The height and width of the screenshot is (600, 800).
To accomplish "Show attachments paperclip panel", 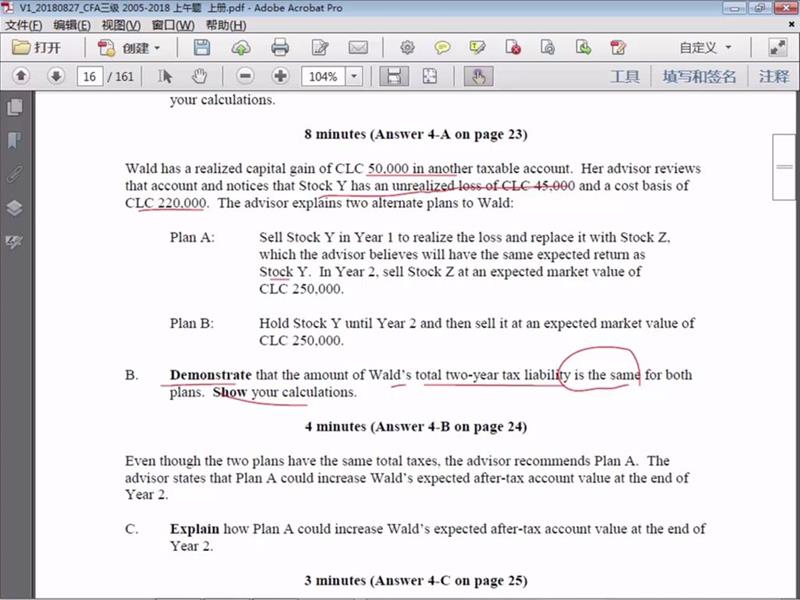I will (15, 174).
